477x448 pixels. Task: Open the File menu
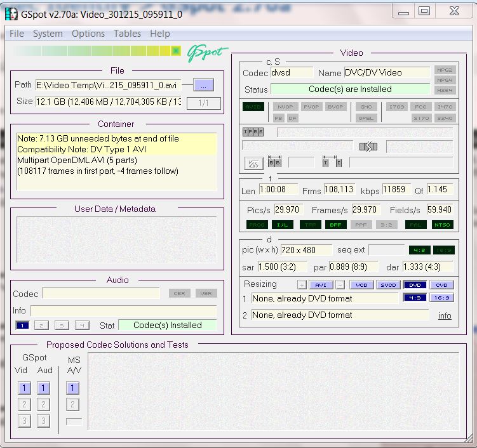[17, 34]
